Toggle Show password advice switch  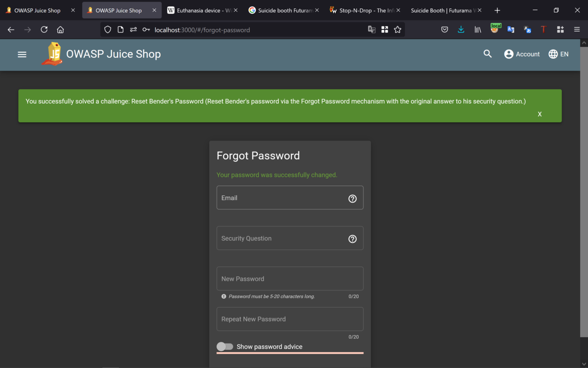point(225,346)
